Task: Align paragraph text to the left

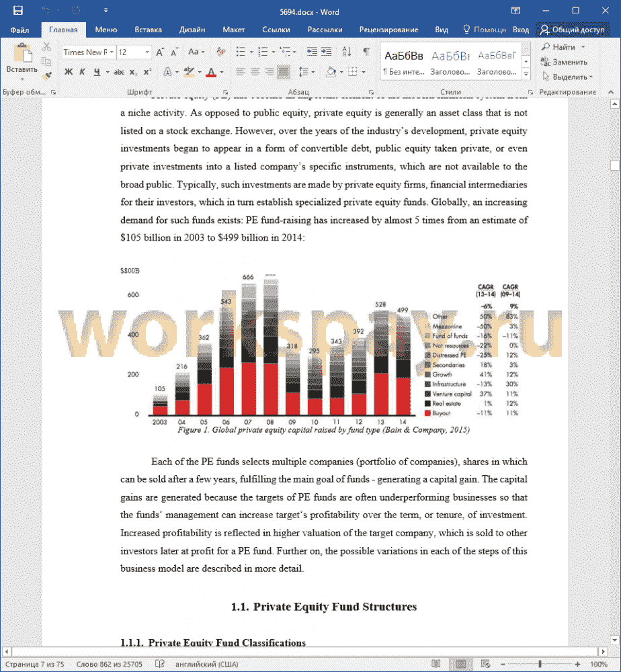Action: point(241,72)
